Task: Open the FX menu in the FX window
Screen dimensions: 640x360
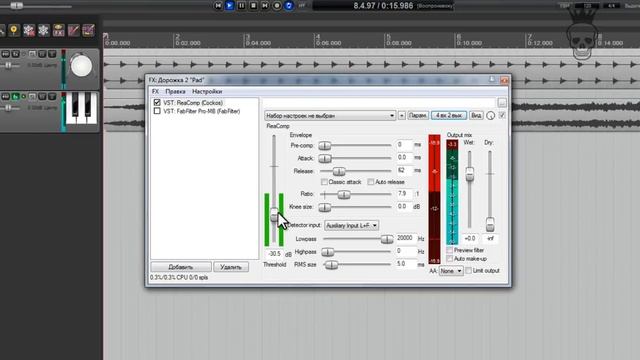Action: pyautogui.click(x=156, y=91)
